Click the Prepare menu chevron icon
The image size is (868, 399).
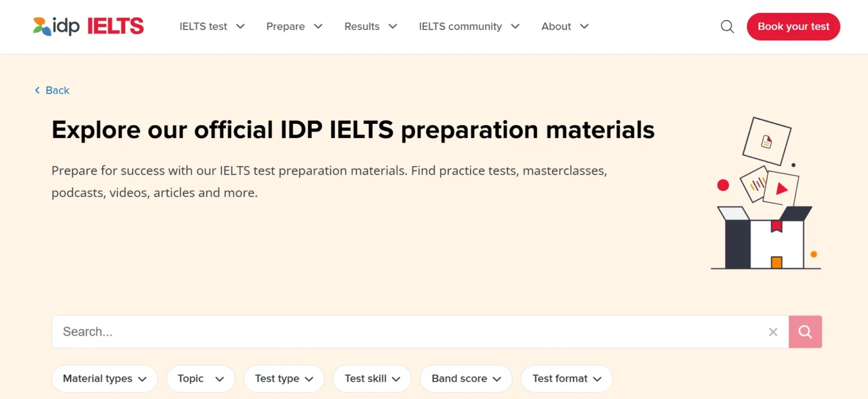317,27
